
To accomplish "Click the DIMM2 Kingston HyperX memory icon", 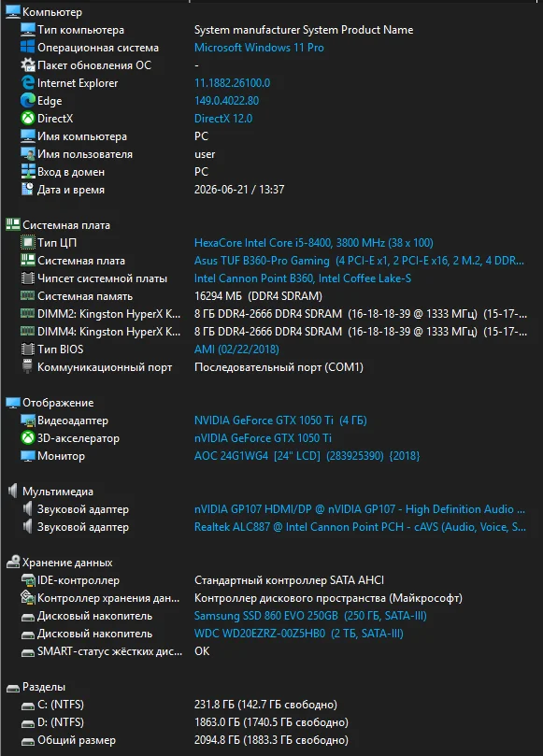I will pyautogui.click(x=27, y=313).
